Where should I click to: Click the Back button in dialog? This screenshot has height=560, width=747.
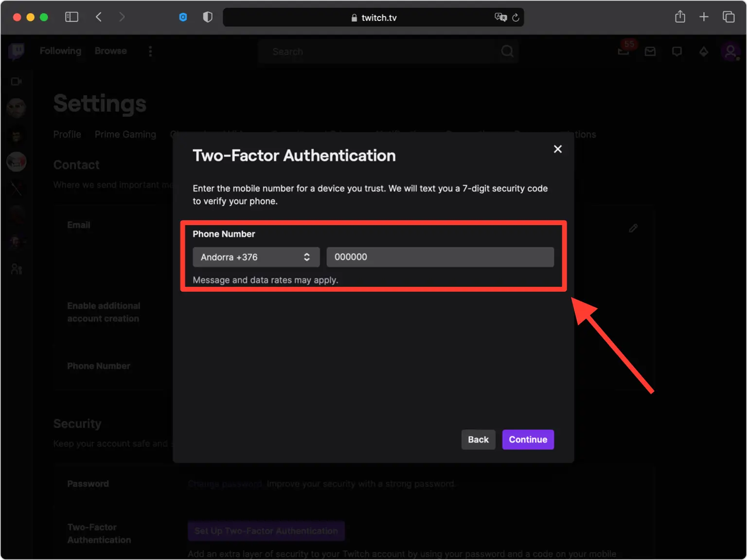click(x=478, y=439)
